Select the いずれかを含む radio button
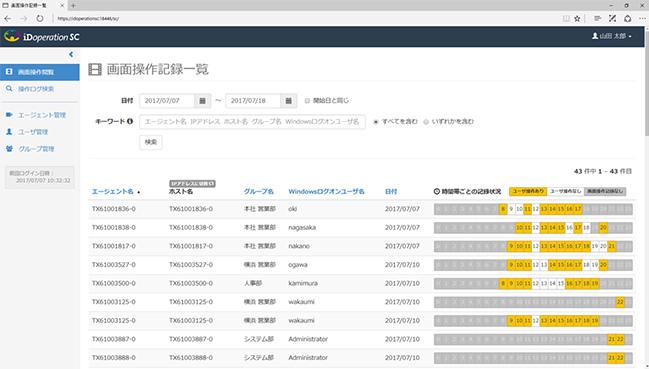 [425, 122]
